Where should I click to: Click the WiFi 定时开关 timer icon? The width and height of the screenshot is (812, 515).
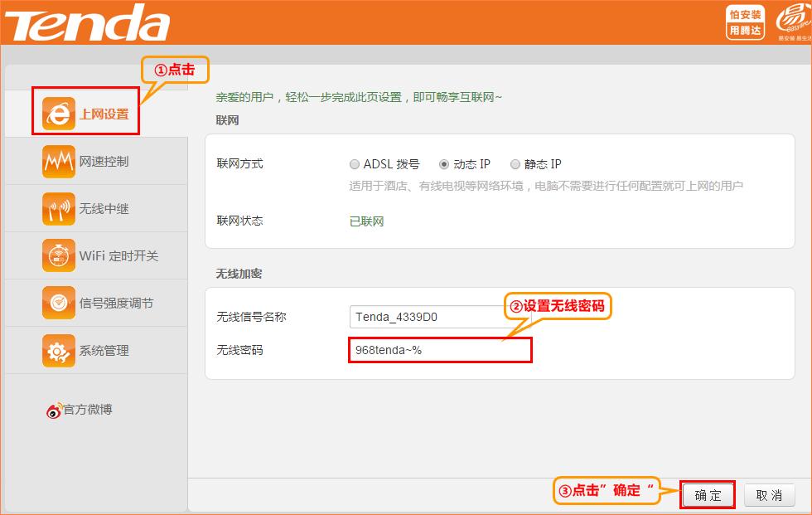59,255
